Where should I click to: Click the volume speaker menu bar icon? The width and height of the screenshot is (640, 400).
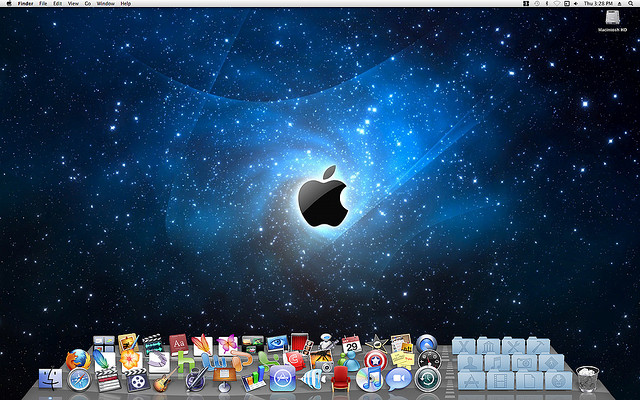[x=576, y=3]
